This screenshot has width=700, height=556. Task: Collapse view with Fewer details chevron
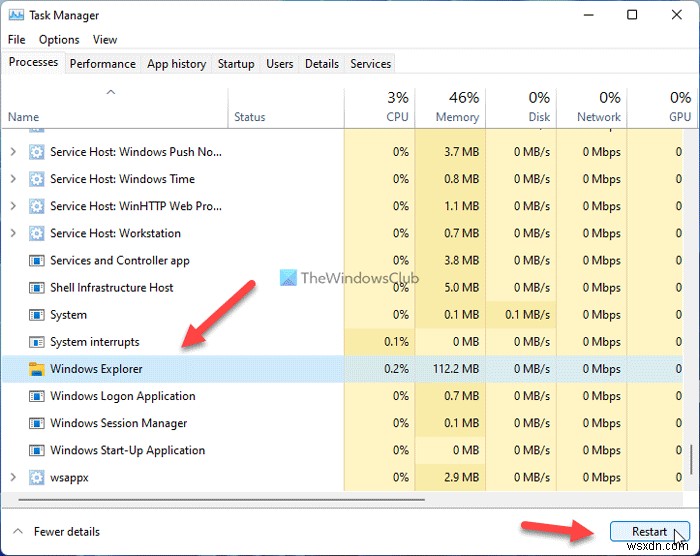pos(18,531)
